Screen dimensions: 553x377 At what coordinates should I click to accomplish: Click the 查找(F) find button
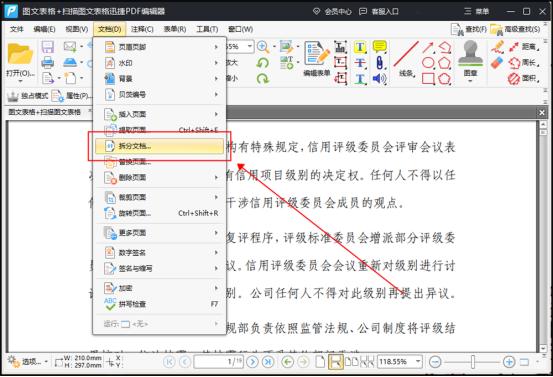click(x=469, y=29)
